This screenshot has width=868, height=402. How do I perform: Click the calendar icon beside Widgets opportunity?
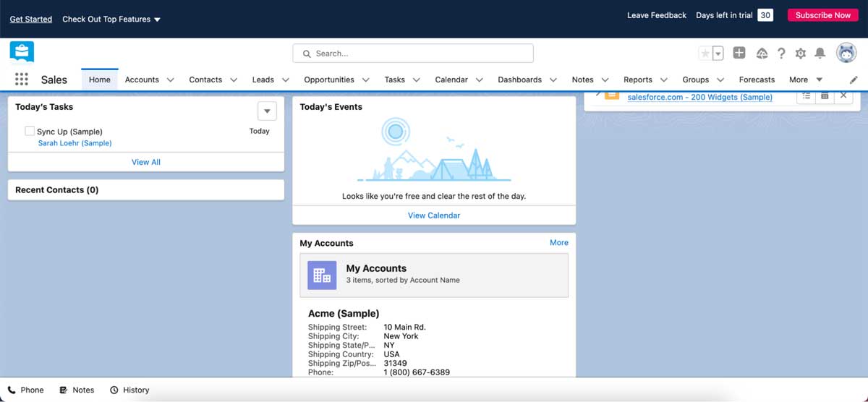click(x=825, y=95)
